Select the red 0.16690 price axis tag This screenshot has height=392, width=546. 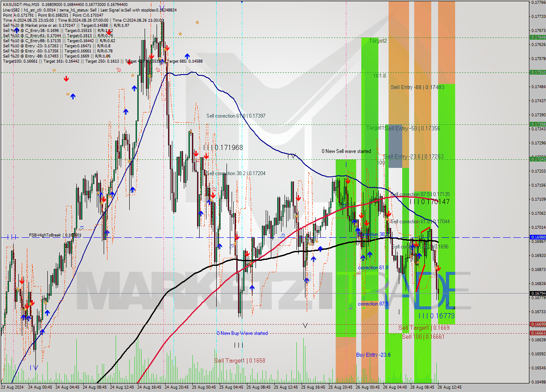pos(537,324)
